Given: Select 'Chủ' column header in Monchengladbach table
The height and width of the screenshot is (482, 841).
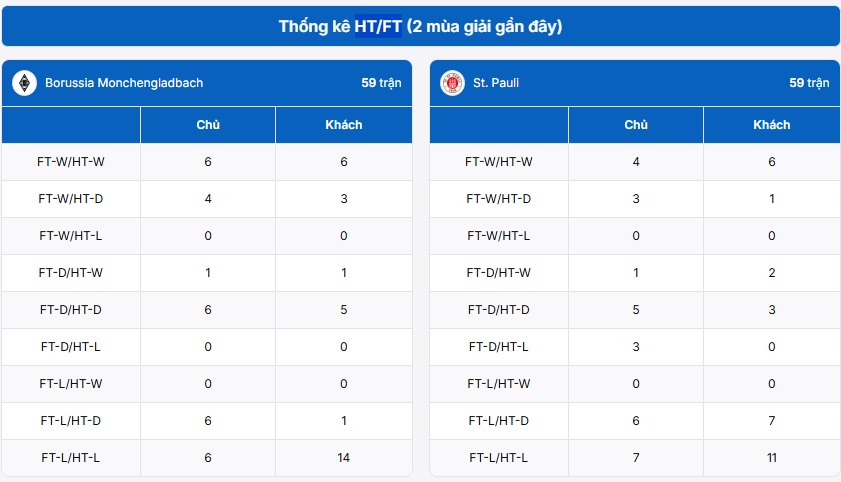Looking at the screenshot, I should (208, 125).
